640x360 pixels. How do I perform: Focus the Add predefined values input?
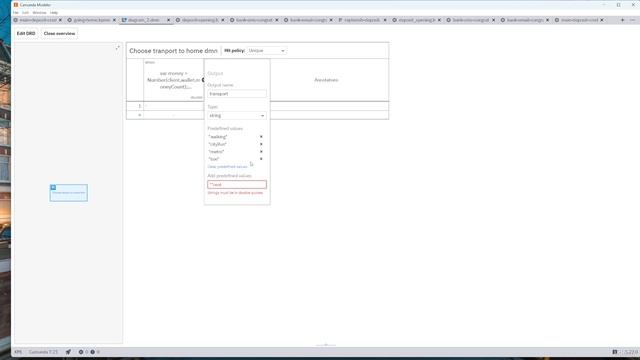[237, 184]
